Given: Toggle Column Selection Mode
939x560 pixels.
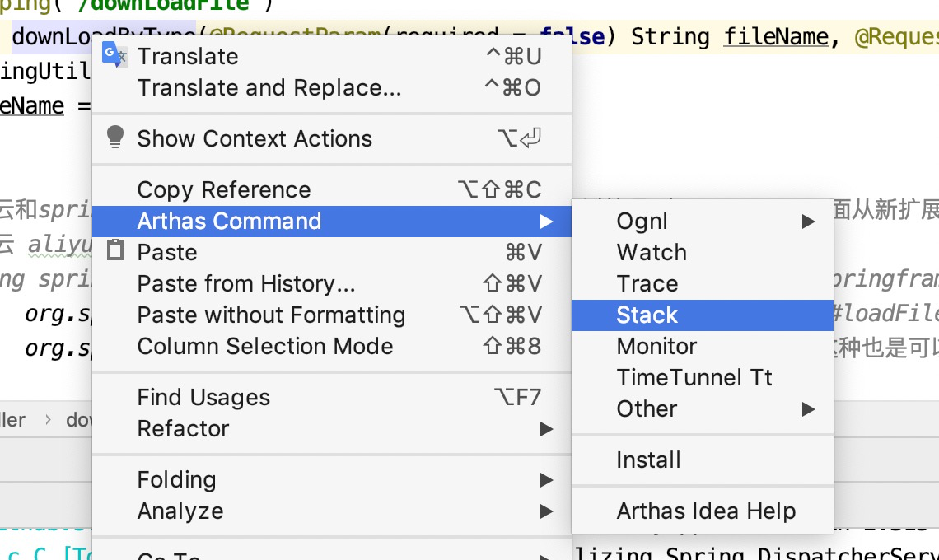Looking at the screenshot, I should (265, 347).
